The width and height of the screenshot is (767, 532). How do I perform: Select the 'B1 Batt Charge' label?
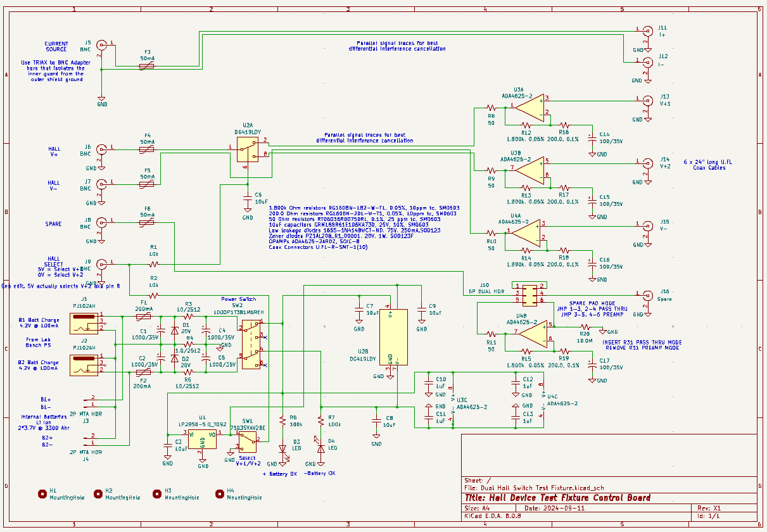coord(39,322)
